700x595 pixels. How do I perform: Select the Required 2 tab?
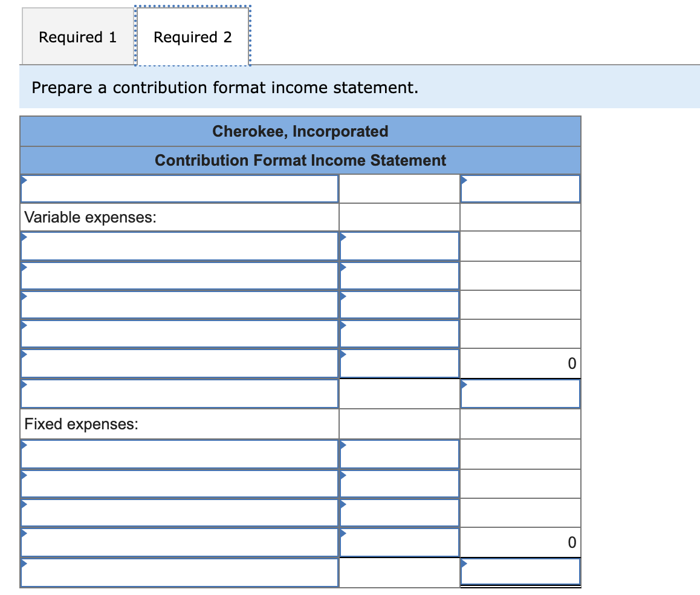192,37
